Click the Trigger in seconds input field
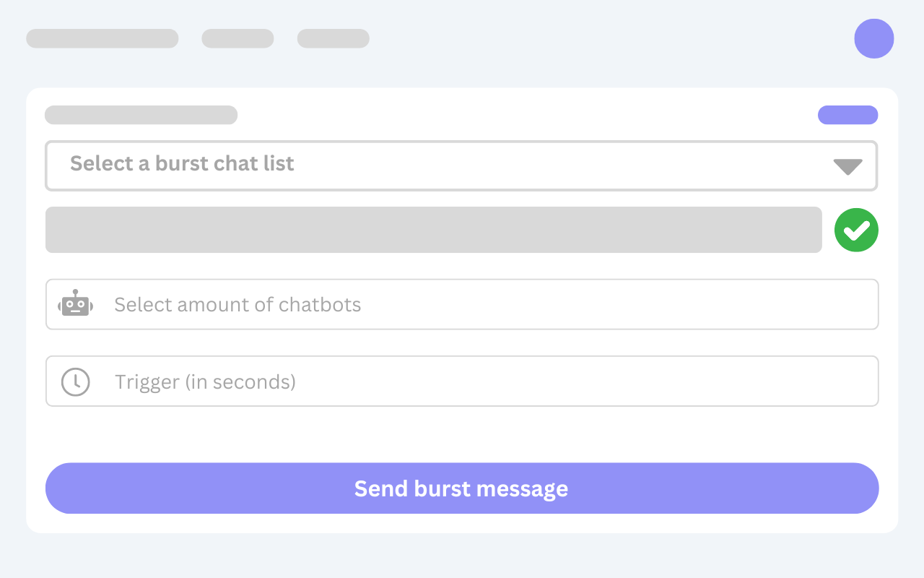The image size is (924, 578). point(462,381)
